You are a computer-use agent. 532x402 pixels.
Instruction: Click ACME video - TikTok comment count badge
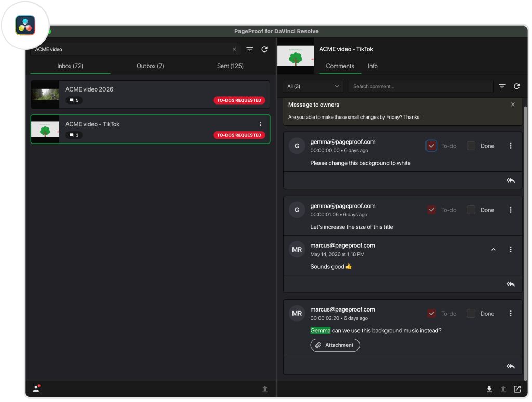(x=74, y=135)
